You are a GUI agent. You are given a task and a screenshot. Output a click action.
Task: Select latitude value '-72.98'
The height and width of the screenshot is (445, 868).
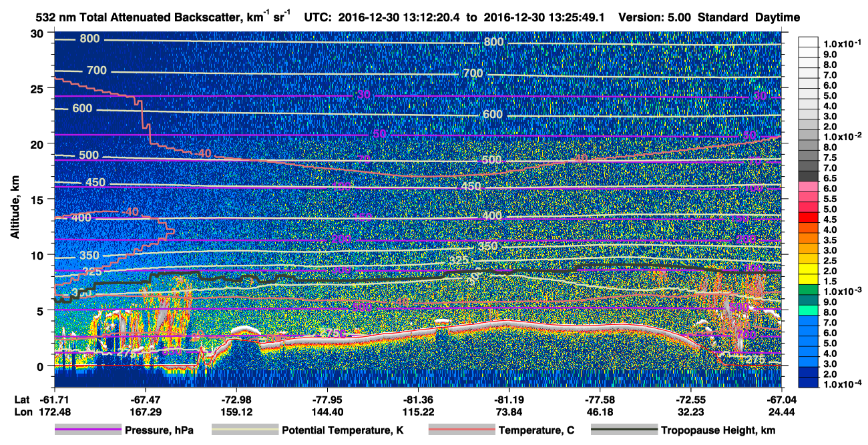pyautogui.click(x=236, y=400)
